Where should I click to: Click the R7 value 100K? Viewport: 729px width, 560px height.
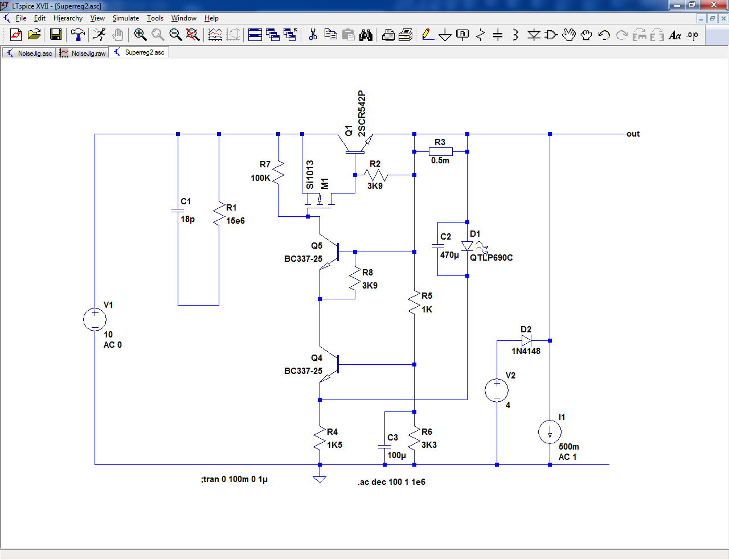(260, 178)
